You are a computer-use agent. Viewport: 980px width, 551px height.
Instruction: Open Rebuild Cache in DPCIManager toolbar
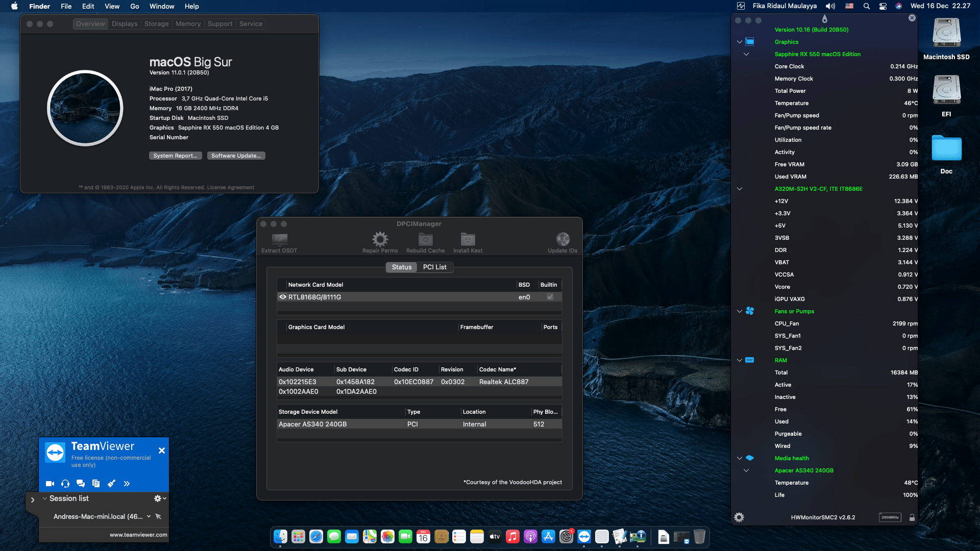(425, 239)
